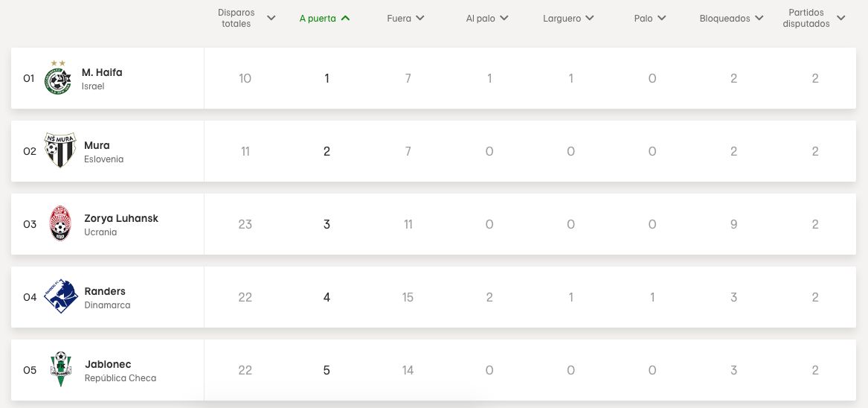
Task: Click the Randers club crest
Action: (x=60, y=296)
